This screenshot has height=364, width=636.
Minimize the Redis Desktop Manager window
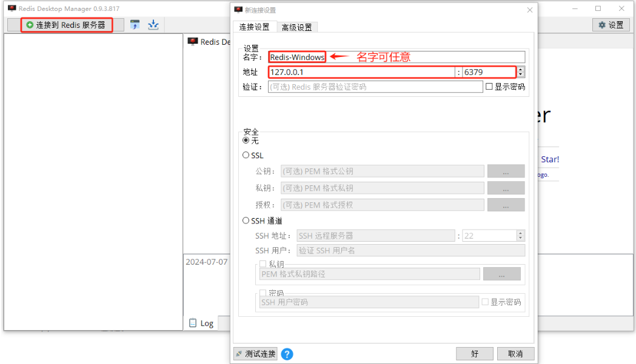point(575,8)
